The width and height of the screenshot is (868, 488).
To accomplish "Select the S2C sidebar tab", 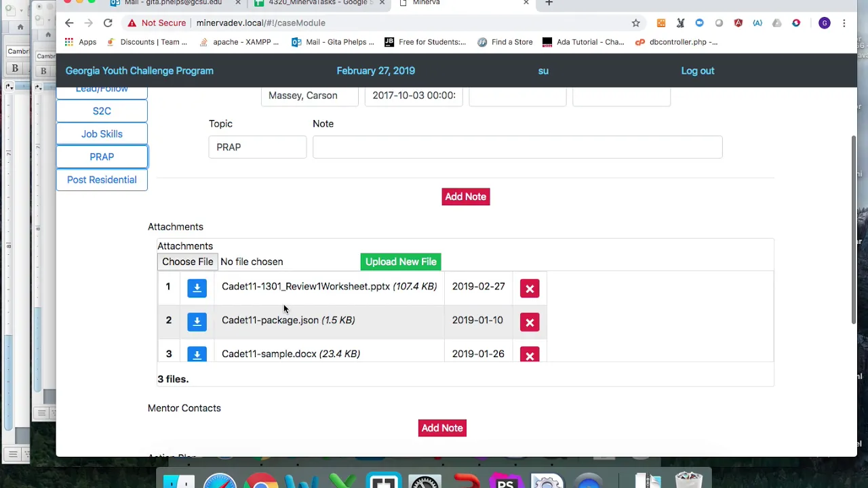I will [x=102, y=111].
